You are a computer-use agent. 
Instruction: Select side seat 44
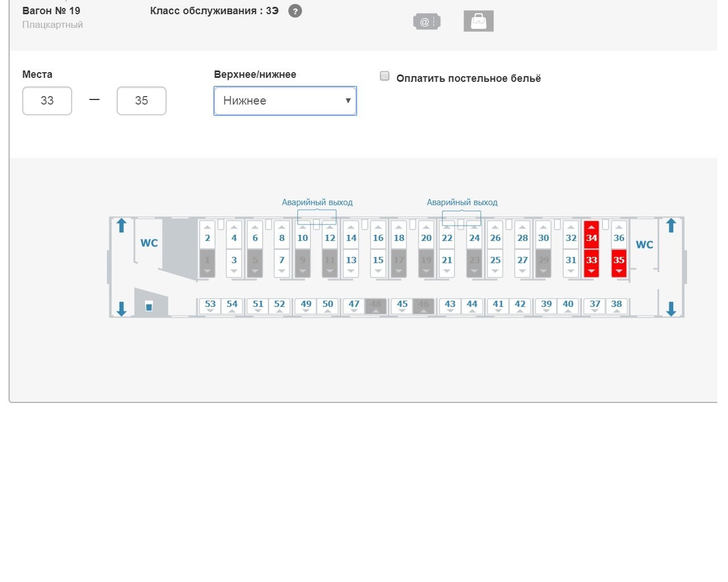click(472, 306)
